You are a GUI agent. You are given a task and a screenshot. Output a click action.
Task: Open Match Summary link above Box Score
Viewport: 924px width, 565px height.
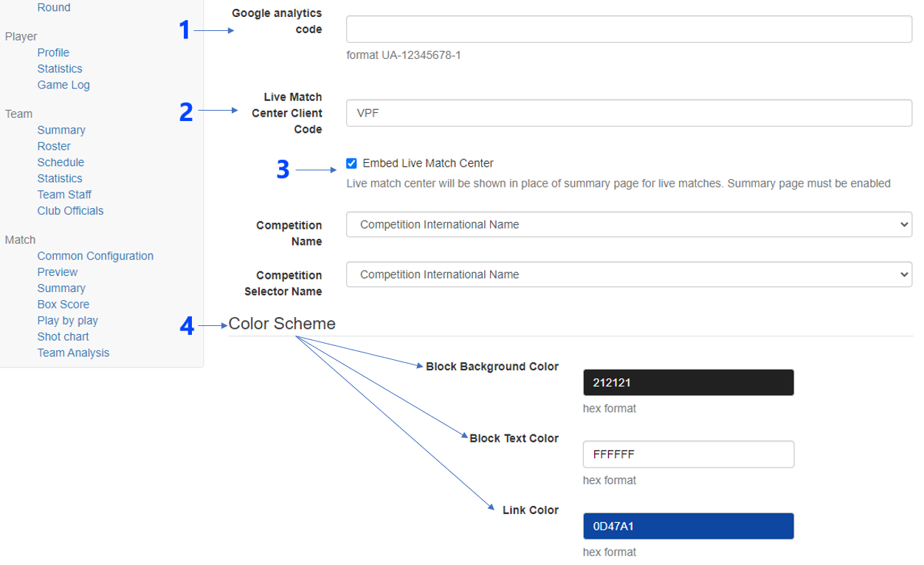pyautogui.click(x=61, y=288)
